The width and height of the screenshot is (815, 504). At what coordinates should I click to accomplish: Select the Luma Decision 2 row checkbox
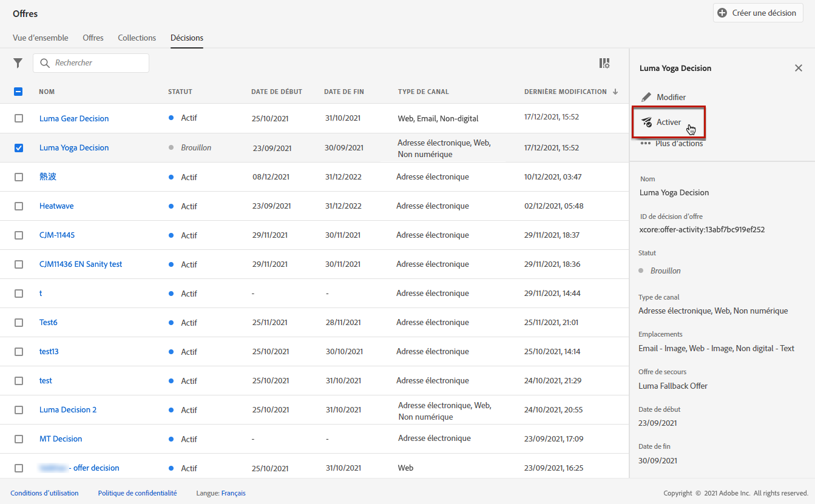coord(19,410)
